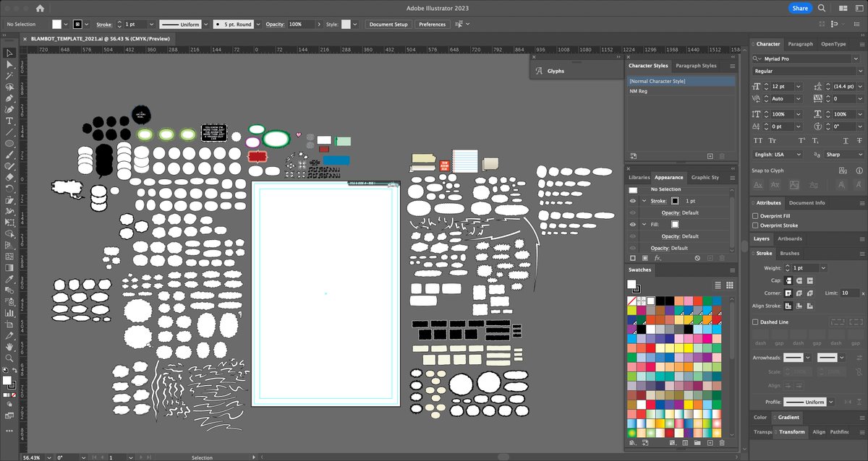The height and width of the screenshot is (461, 868).
Task: Select the Normal Character Style entry
Action: pyautogui.click(x=680, y=81)
